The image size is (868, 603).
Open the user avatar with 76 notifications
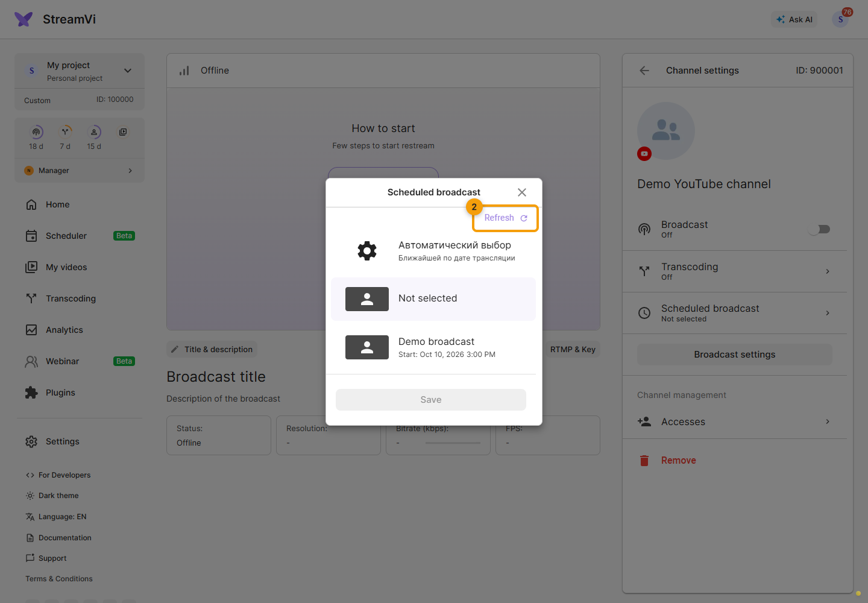coord(840,19)
